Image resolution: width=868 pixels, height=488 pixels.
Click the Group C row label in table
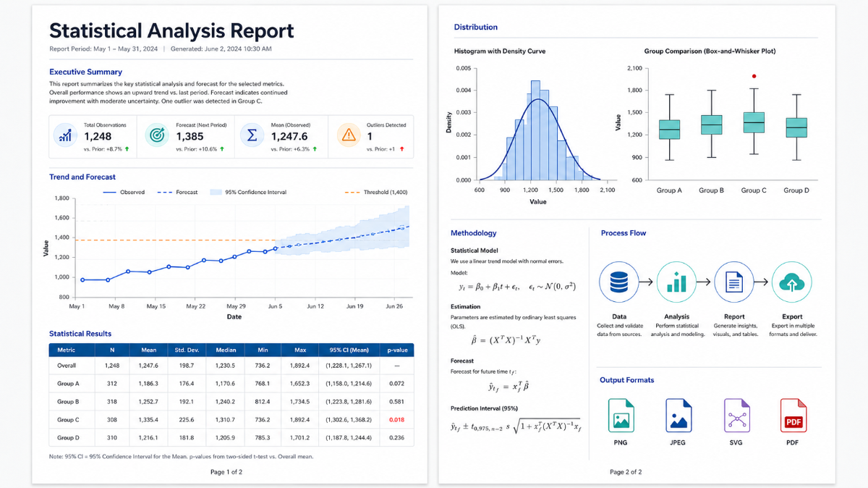coord(69,420)
